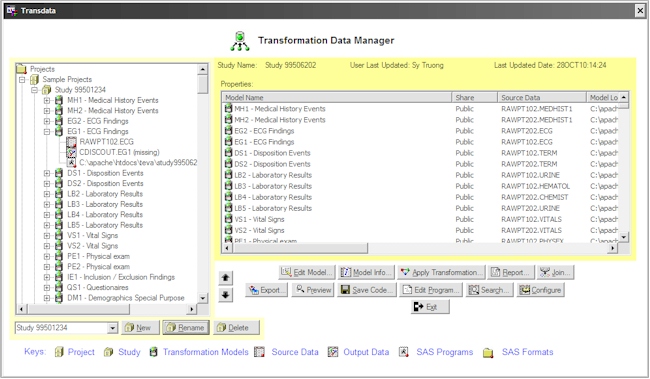Select the RAWPT102.ECG source data icon
650x379 pixels.
click(x=71, y=142)
